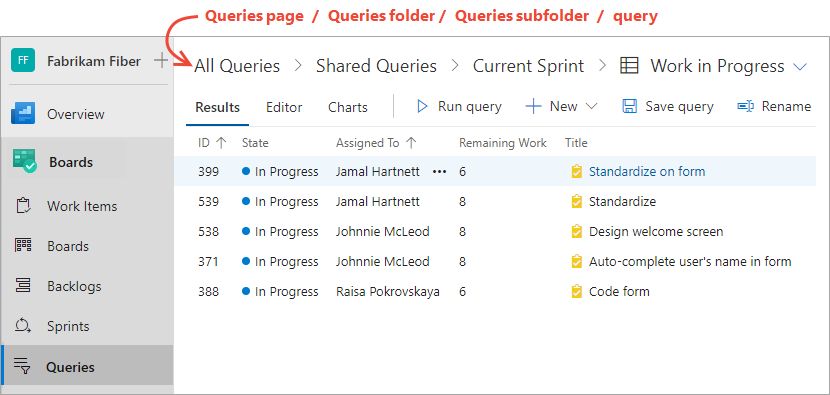The image size is (830, 395).
Task: Open Backlogs in the sidebar
Action: 74,286
